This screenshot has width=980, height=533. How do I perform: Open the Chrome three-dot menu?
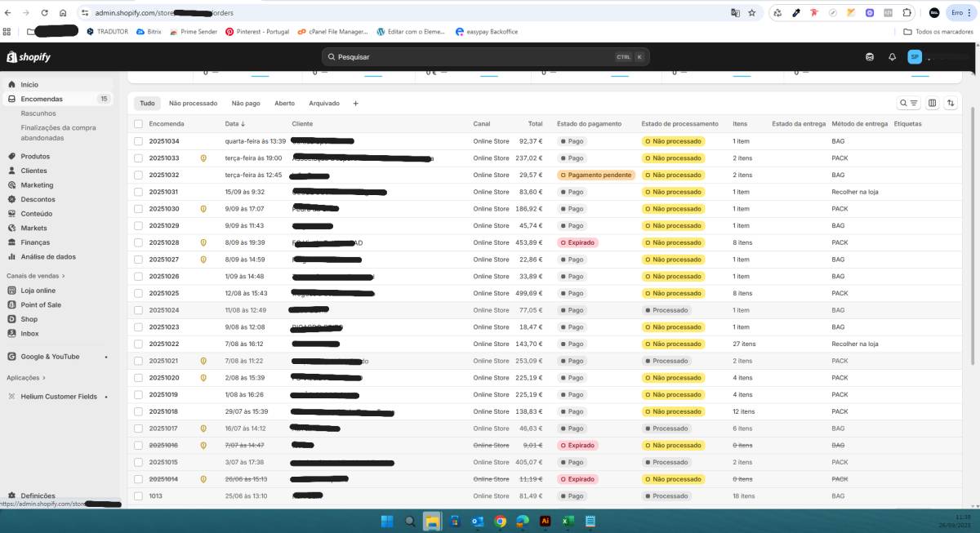pos(969,13)
